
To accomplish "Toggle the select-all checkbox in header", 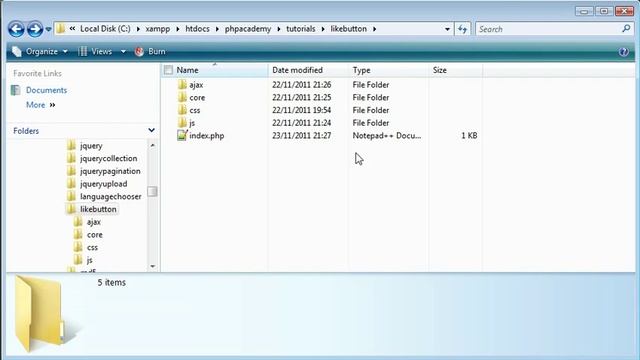I will coord(168,70).
